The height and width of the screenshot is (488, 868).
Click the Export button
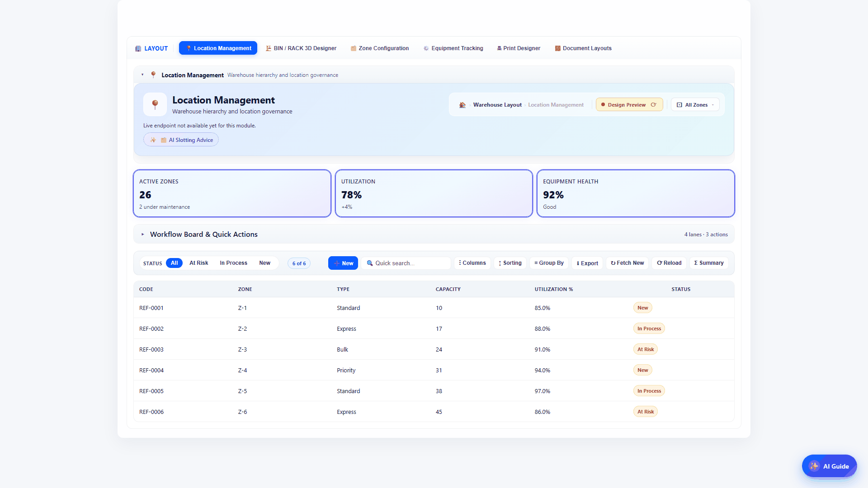[x=587, y=263]
